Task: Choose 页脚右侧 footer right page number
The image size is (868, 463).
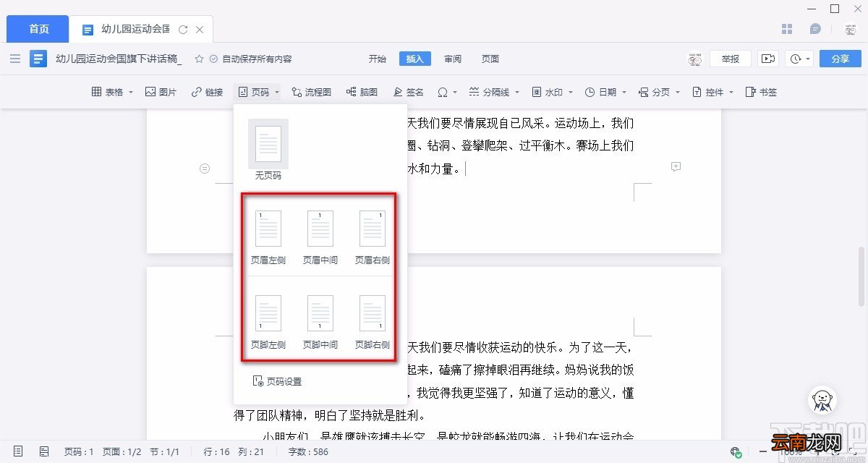Action: coord(372,321)
